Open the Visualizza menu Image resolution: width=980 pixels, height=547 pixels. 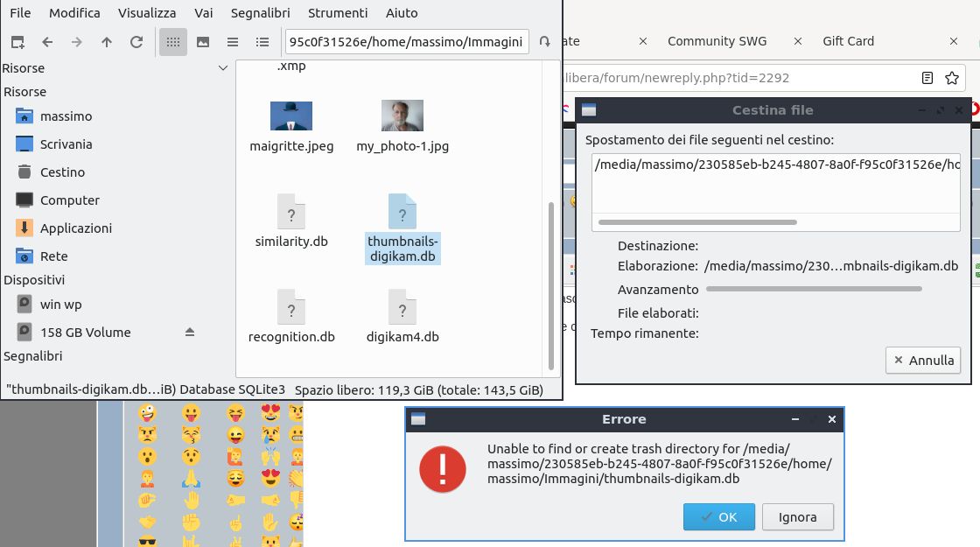(147, 13)
